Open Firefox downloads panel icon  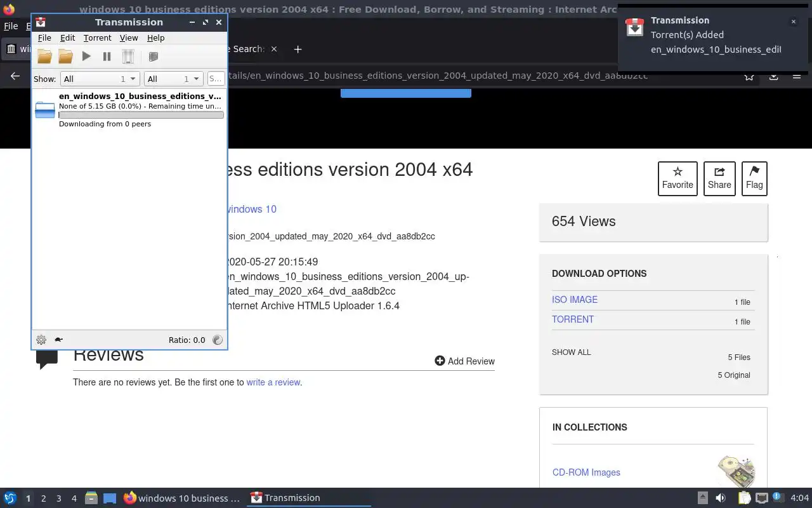coord(774,76)
